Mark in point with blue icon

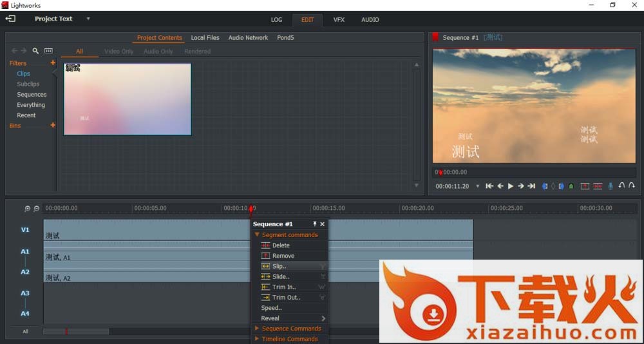click(x=545, y=186)
